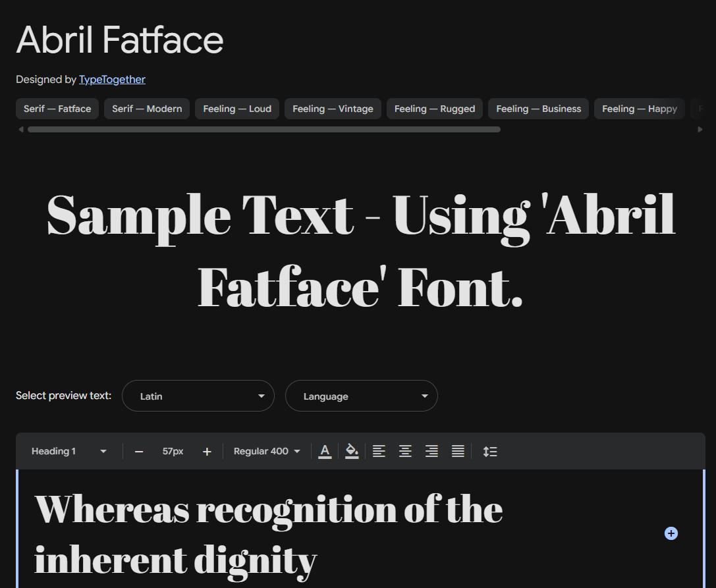Click the horizontal tag scrollbar thumb
716x588 pixels.
click(264, 129)
